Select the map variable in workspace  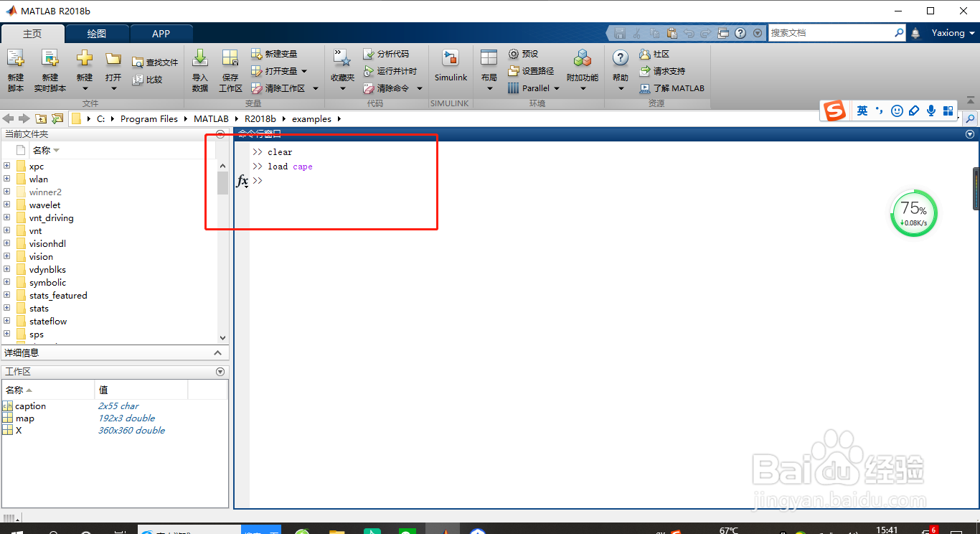point(25,418)
